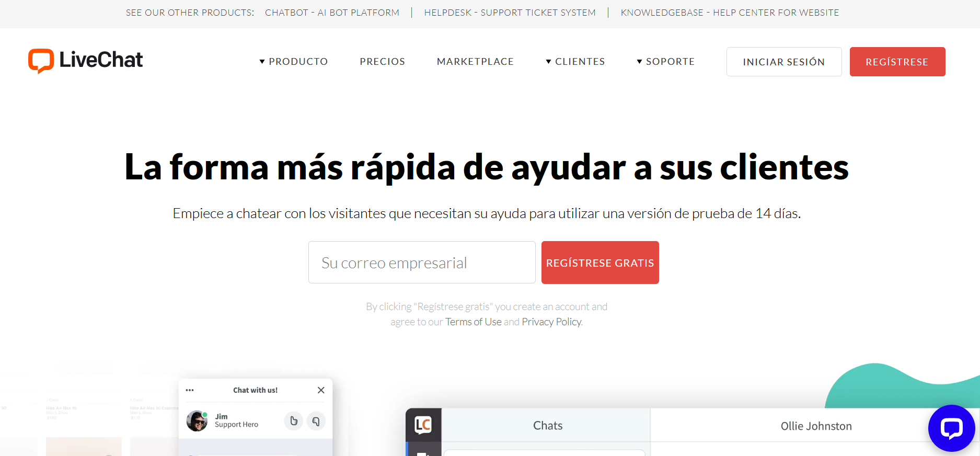
Task: Open the Terms of Use link
Action: [473, 322]
